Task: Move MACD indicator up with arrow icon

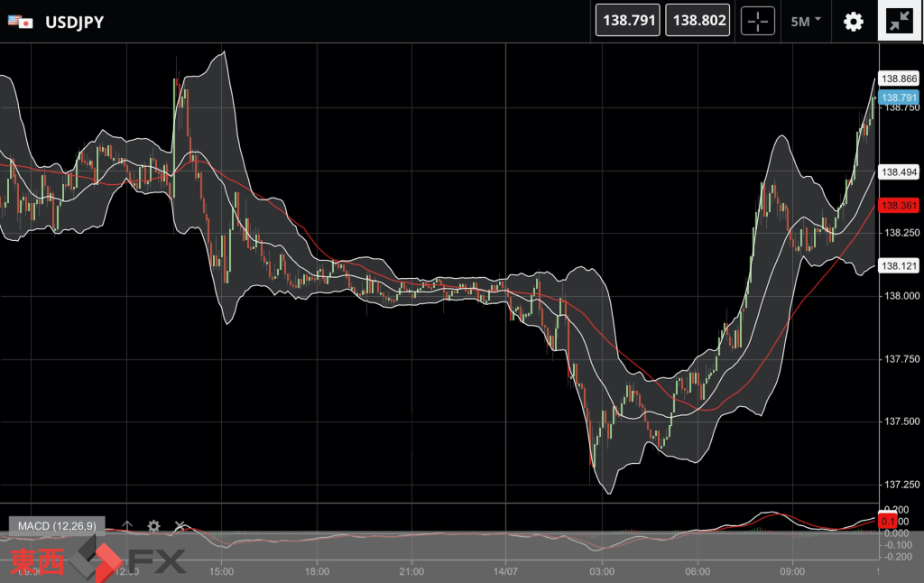Action: click(x=127, y=525)
